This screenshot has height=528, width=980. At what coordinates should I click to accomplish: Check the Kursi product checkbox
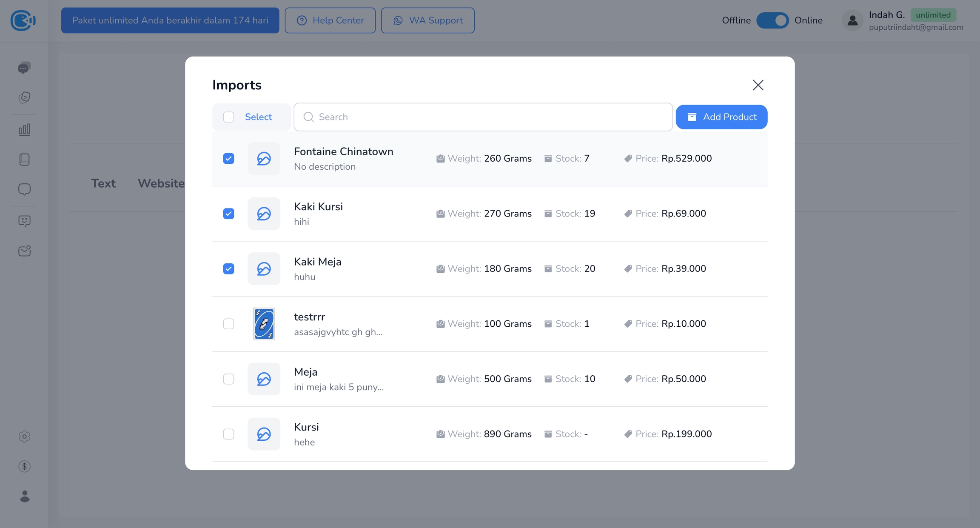pos(228,434)
